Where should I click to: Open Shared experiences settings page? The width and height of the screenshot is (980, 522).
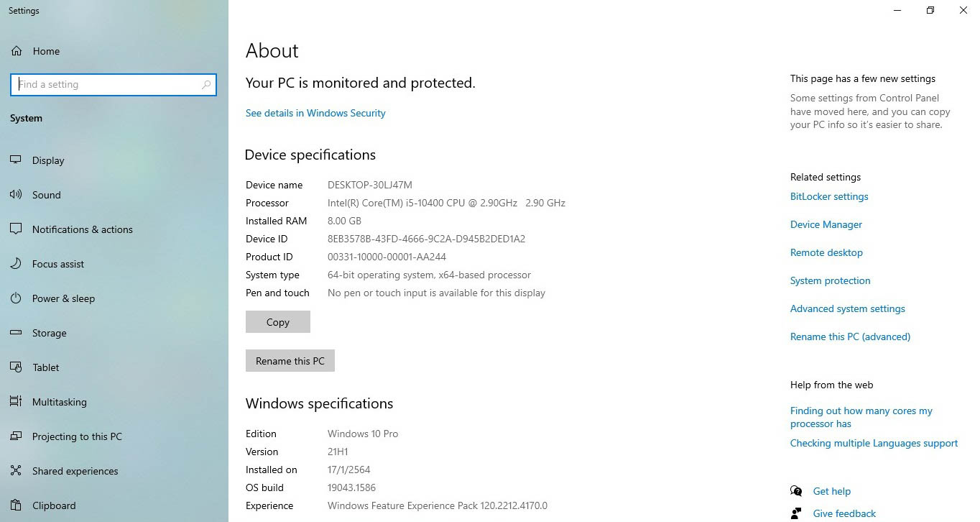(x=75, y=471)
